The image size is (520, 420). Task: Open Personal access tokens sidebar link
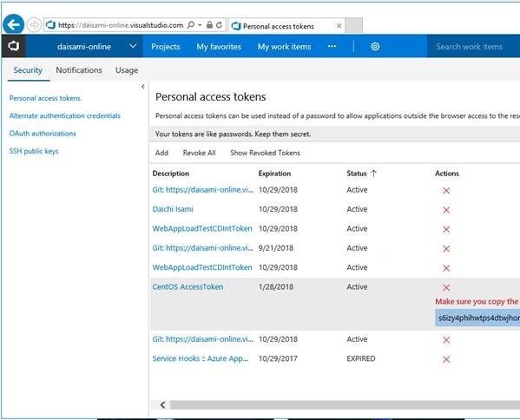45,98
